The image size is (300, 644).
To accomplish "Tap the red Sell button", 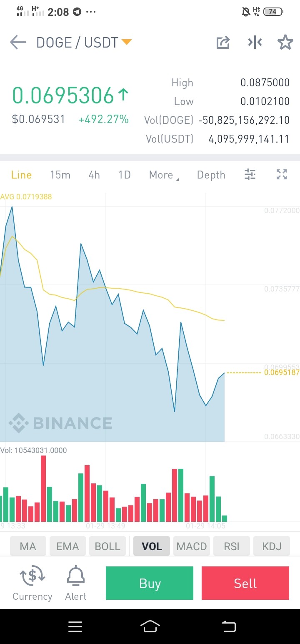I will tap(245, 583).
